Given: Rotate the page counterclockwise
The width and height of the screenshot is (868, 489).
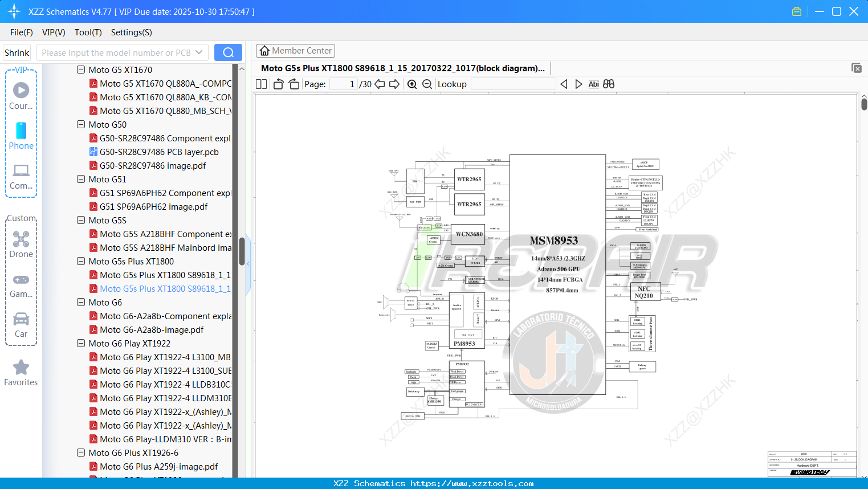Looking at the screenshot, I should 278,84.
